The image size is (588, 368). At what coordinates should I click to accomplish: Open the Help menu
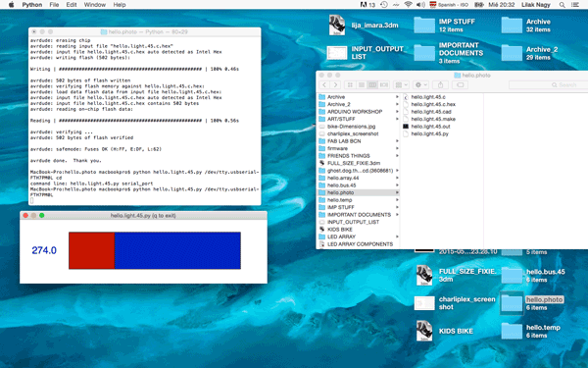point(120,5)
